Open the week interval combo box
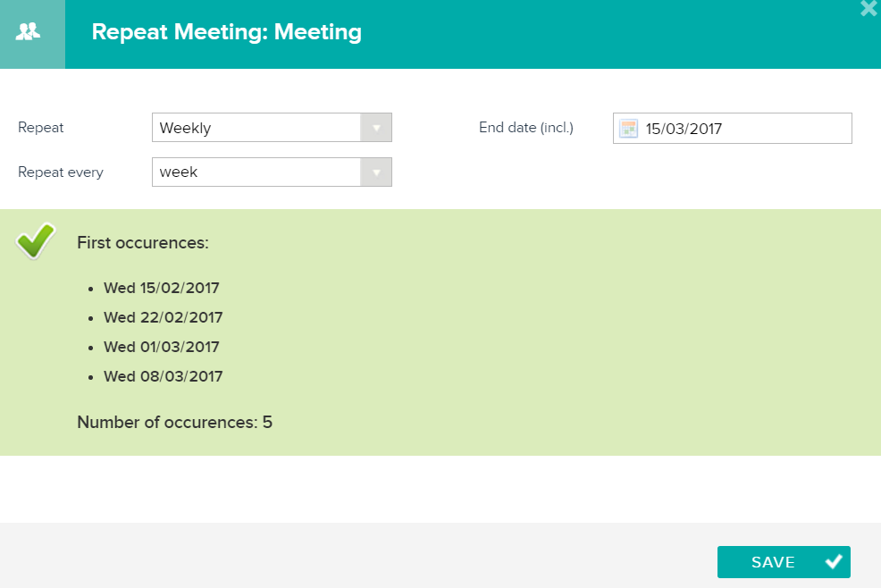 [x=272, y=172]
